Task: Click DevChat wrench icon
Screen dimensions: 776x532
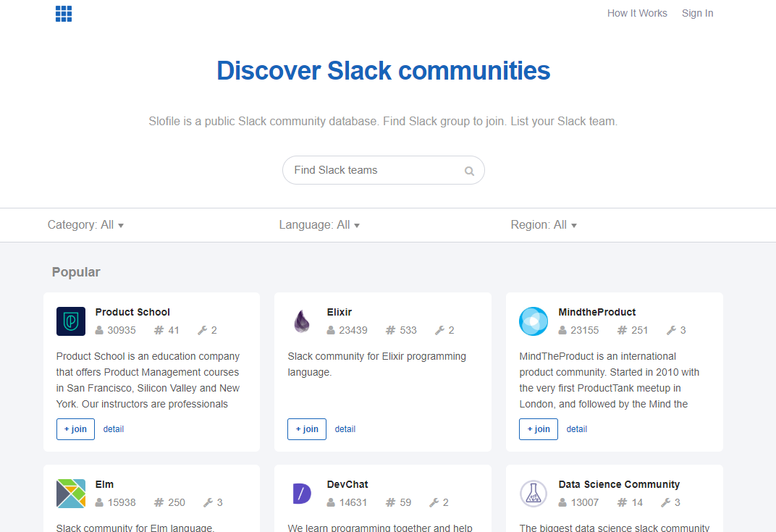Action: tap(434, 502)
